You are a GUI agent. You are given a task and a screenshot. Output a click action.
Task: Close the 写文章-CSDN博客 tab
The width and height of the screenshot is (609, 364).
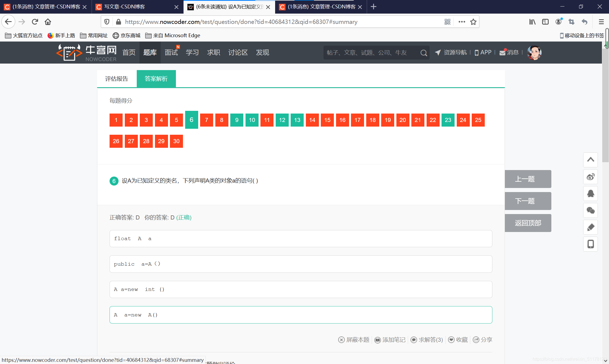(176, 7)
